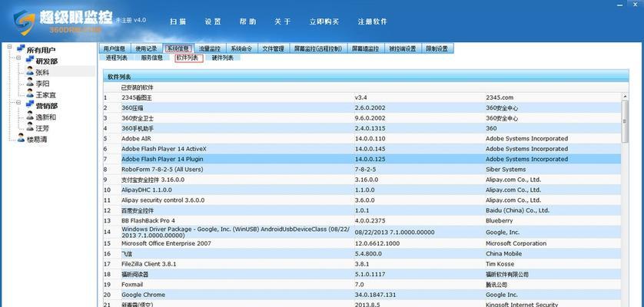644x307 pixels.
Task: Select the 360手机助手 row
Action: [x=362, y=128]
